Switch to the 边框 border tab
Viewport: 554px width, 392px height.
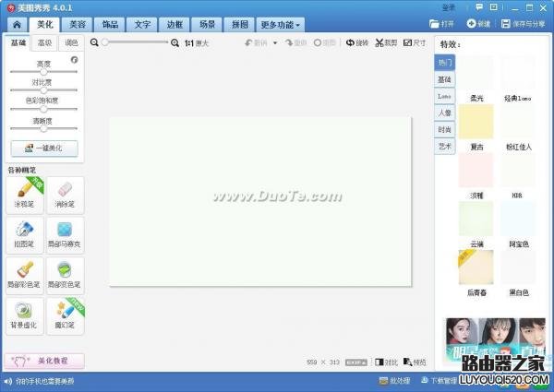pos(175,25)
